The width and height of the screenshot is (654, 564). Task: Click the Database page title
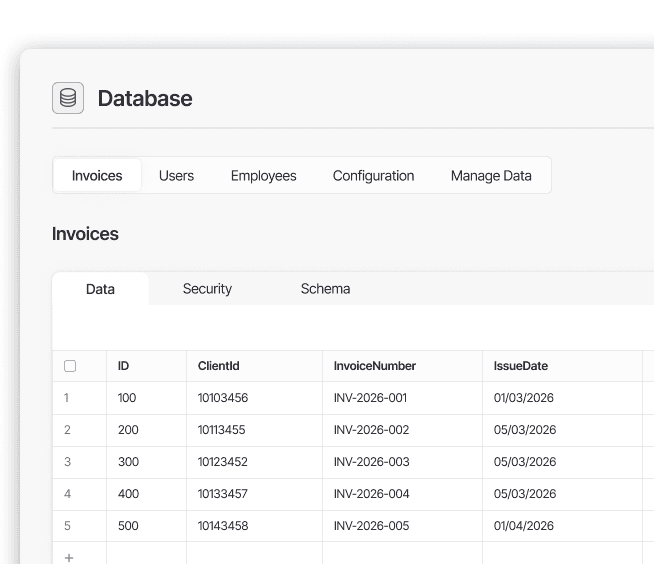[145, 98]
